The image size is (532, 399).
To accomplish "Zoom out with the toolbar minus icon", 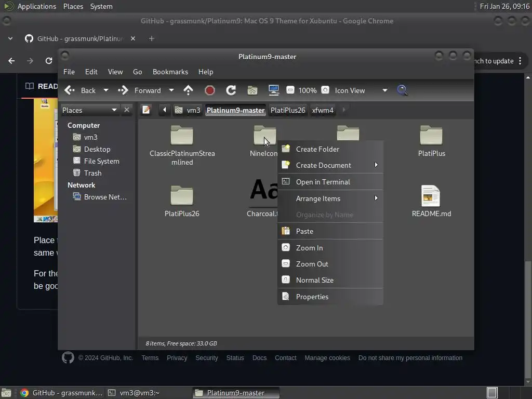I will 290,90.
